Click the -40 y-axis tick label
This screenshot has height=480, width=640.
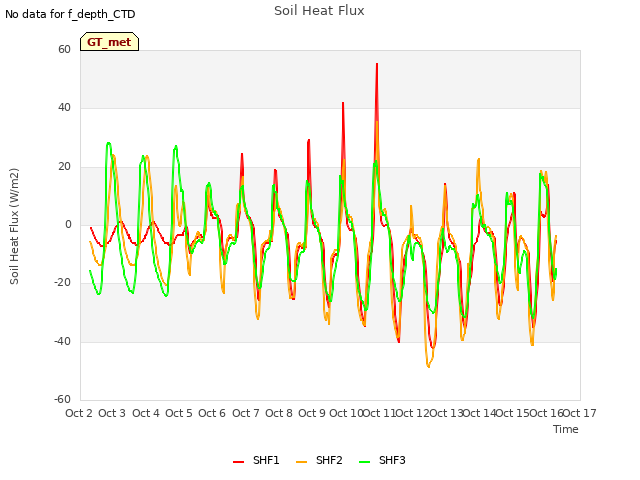(x=62, y=341)
